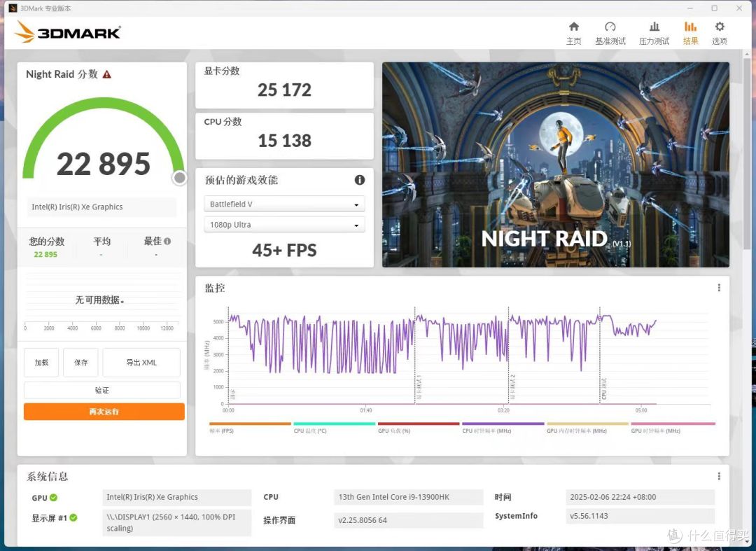Viewport: 756px width, 551px height.
Task: Click the CPU 分数 15 138 card
Action: coord(284,136)
